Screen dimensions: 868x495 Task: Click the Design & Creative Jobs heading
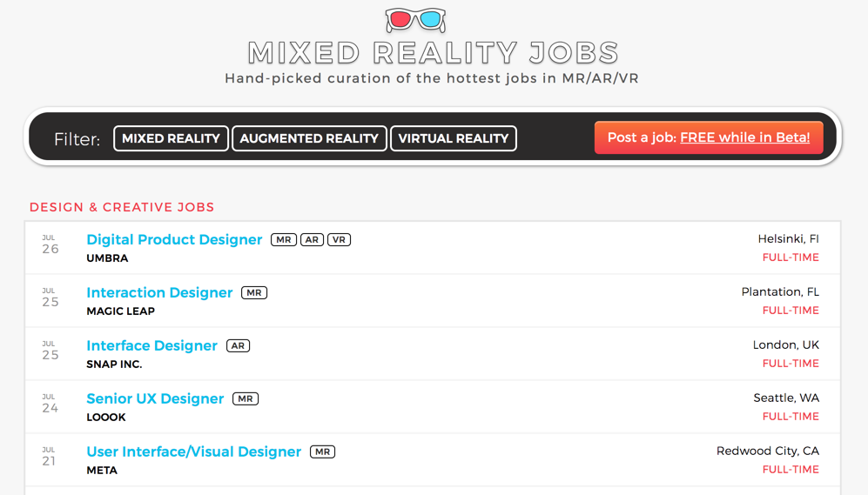pyautogui.click(x=122, y=207)
